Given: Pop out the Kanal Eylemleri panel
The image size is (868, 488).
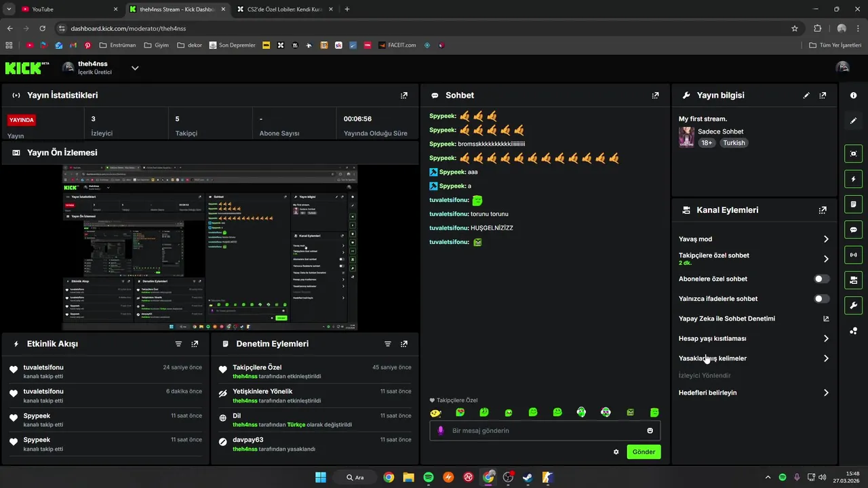Looking at the screenshot, I should [823, 210].
